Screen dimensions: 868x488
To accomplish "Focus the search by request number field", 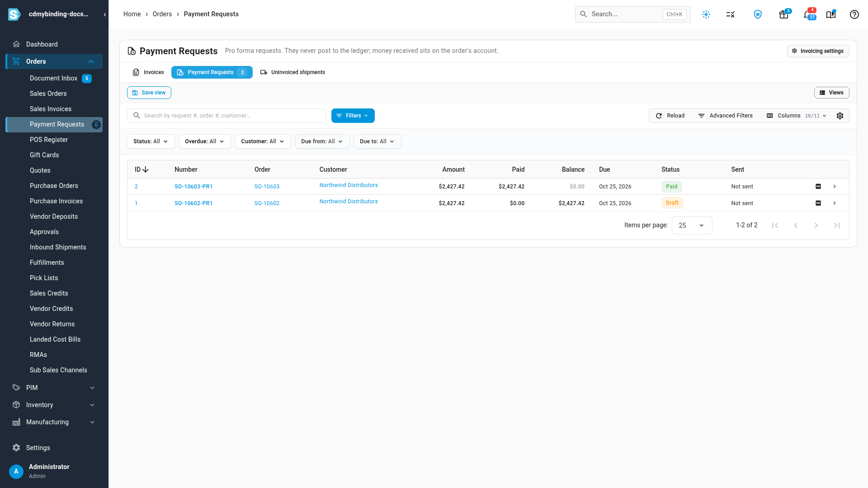I will point(226,116).
